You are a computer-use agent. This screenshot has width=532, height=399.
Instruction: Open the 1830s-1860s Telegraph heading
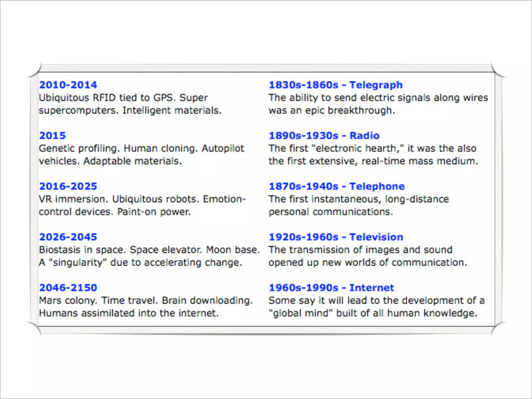335,85
